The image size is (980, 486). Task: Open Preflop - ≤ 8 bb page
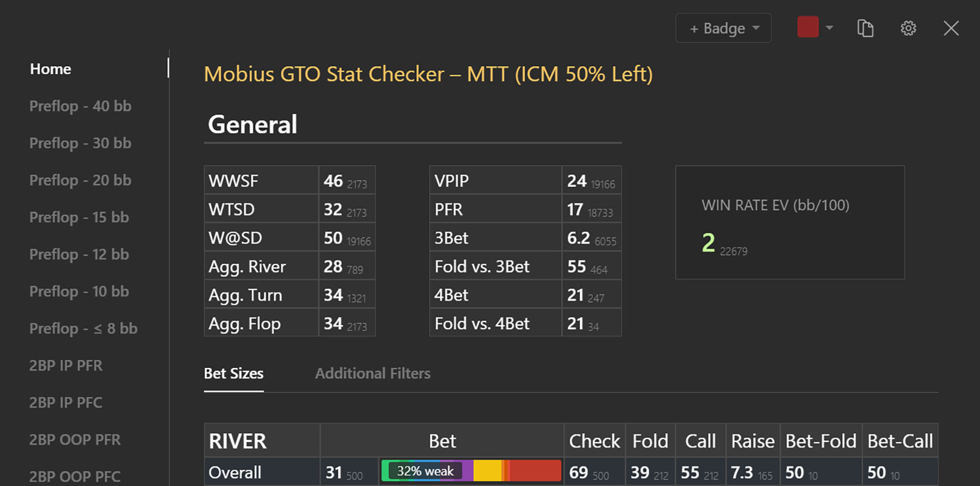pos(83,329)
